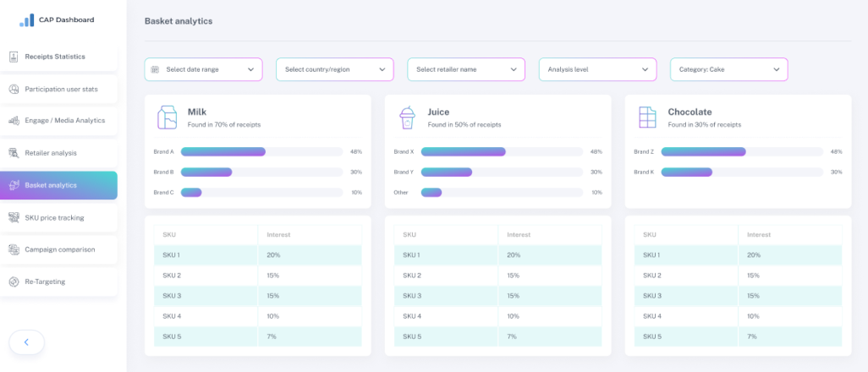Click the Engage / Media Analytics icon
The width and height of the screenshot is (868, 372).
point(14,121)
